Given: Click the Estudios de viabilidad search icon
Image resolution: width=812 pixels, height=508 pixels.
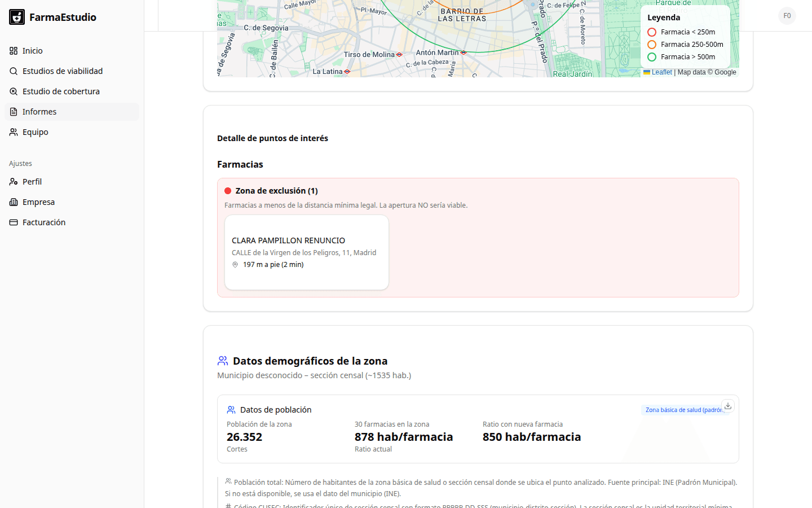Looking at the screenshot, I should [14, 71].
